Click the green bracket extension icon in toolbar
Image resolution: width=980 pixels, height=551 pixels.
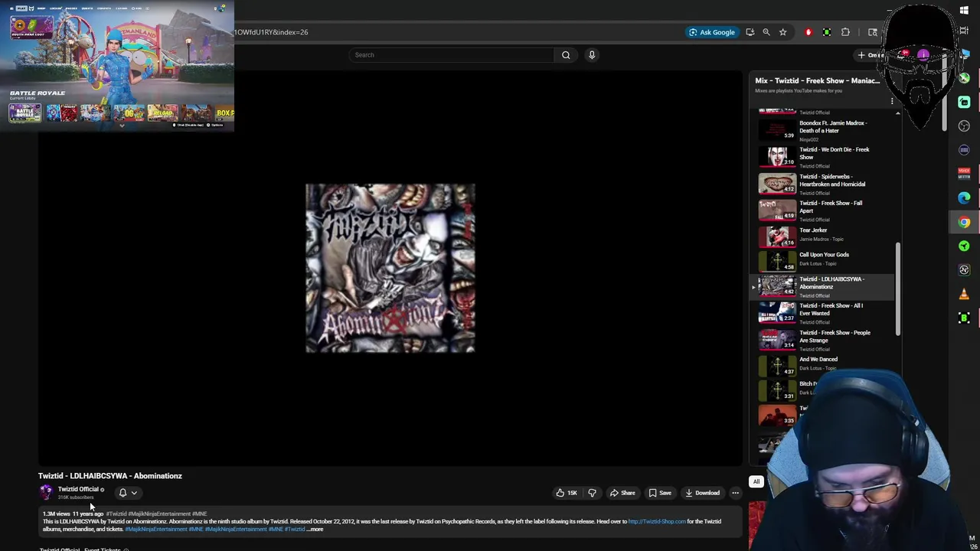pyautogui.click(x=827, y=32)
